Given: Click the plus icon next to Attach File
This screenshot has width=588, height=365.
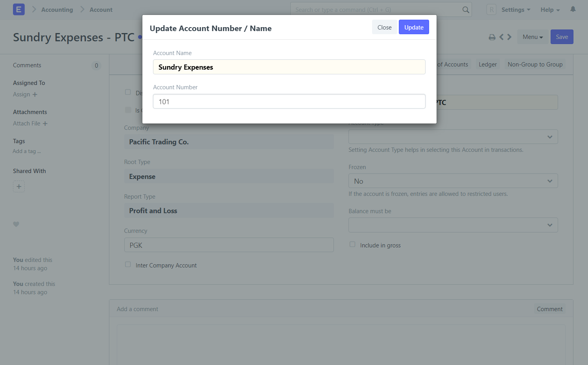Looking at the screenshot, I should click(x=45, y=124).
